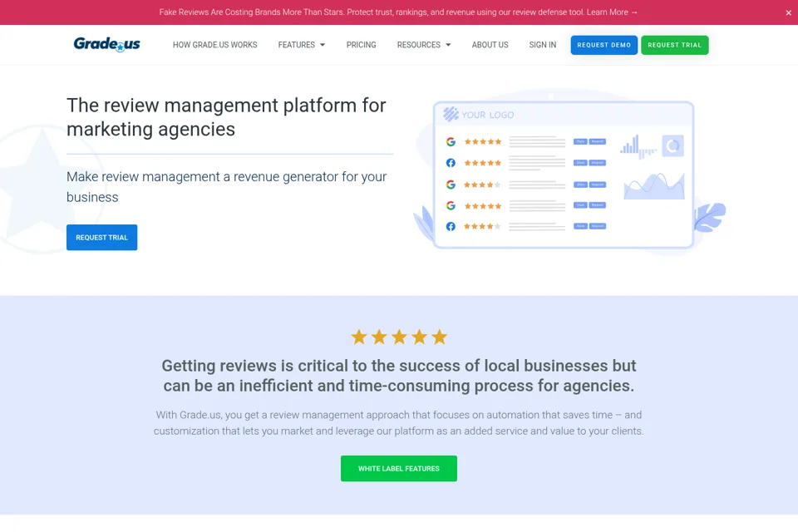
Task: Go to Grade.us home via logo
Action: tap(107, 44)
